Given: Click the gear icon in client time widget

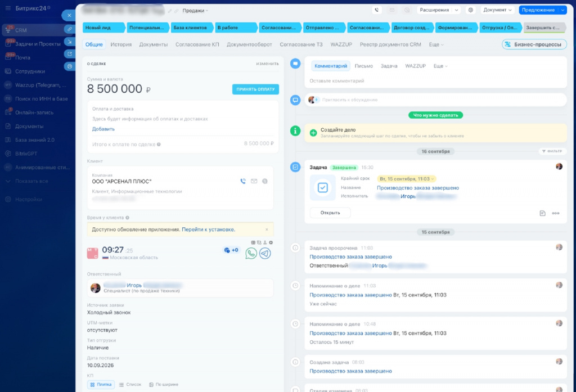Looking at the screenshot, I should coord(271,242).
